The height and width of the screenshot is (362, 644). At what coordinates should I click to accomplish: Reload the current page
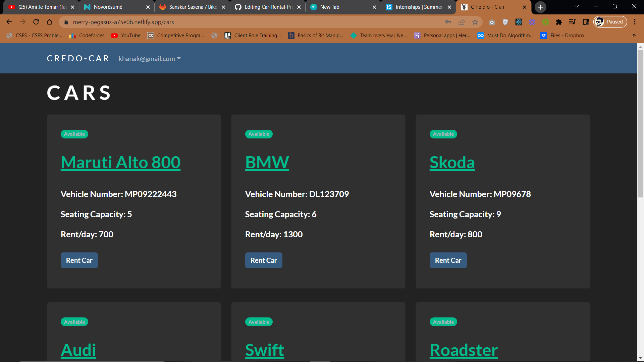pyautogui.click(x=36, y=22)
